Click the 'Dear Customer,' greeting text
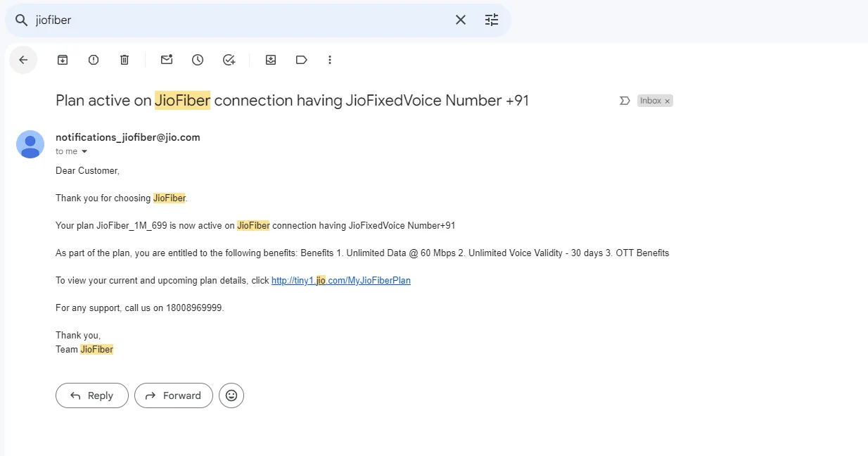 (88, 170)
